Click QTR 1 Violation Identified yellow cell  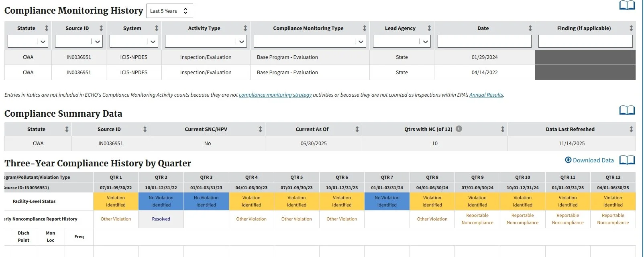(116, 201)
